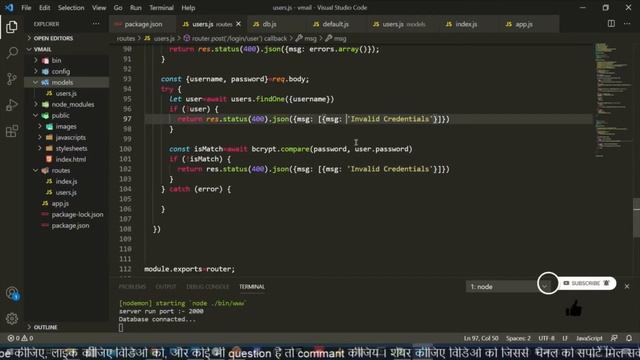Image resolution: width=640 pixels, height=360 pixels.
Task: Open the Help menu
Action: (188, 8)
